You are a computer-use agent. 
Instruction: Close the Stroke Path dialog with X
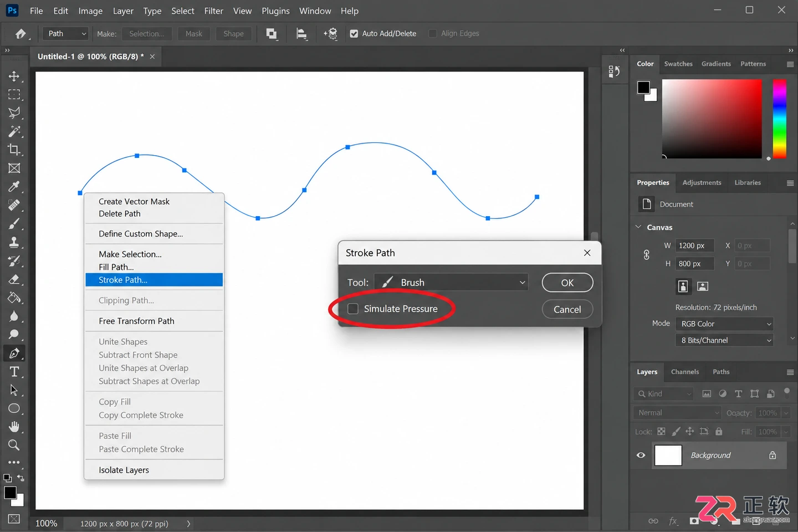click(x=587, y=253)
